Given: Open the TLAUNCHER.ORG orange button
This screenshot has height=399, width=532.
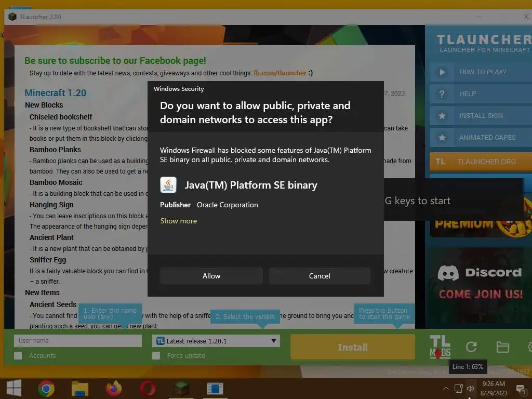Looking at the screenshot, I should (481, 162).
